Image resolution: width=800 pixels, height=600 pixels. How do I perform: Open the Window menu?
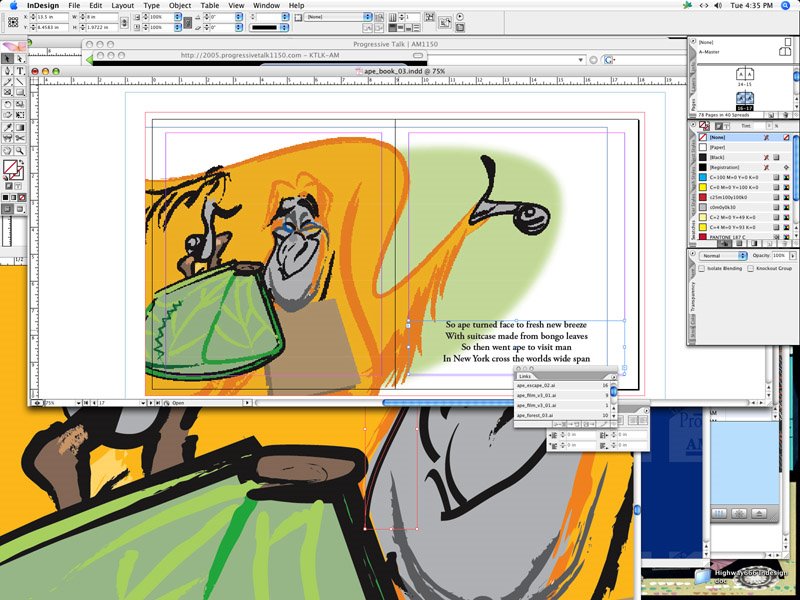click(266, 6)
